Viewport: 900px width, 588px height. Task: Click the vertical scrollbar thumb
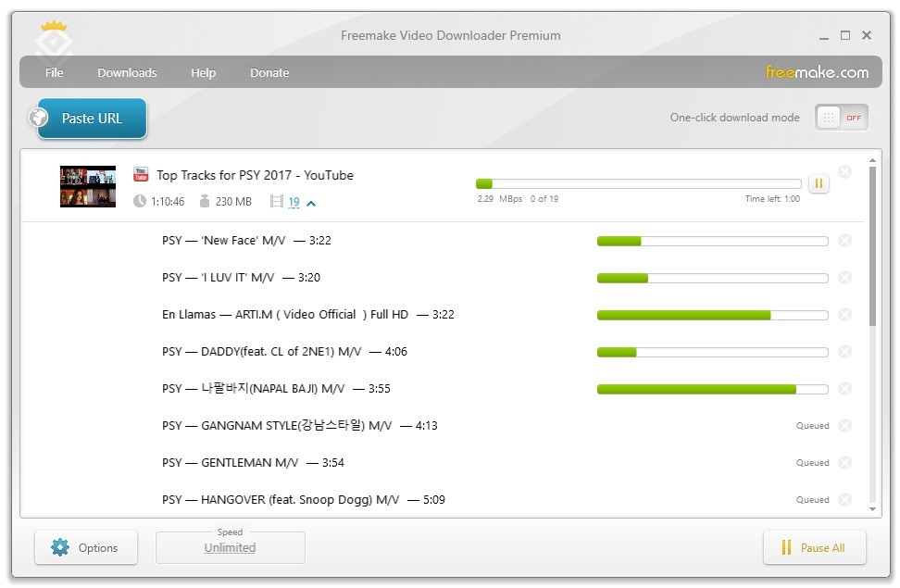(872, 246)
